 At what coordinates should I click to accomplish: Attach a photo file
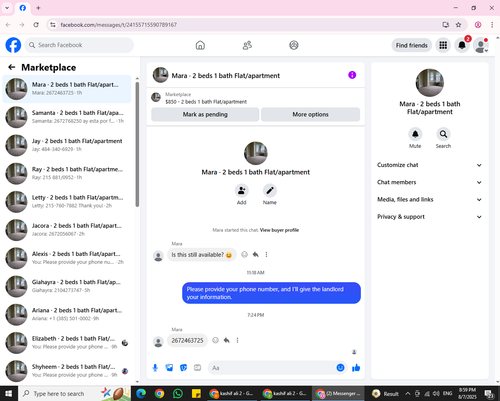click(169, 368)
